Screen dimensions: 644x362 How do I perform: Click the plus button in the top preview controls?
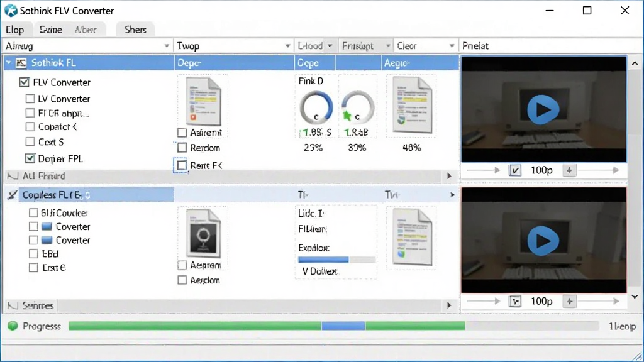569,170
